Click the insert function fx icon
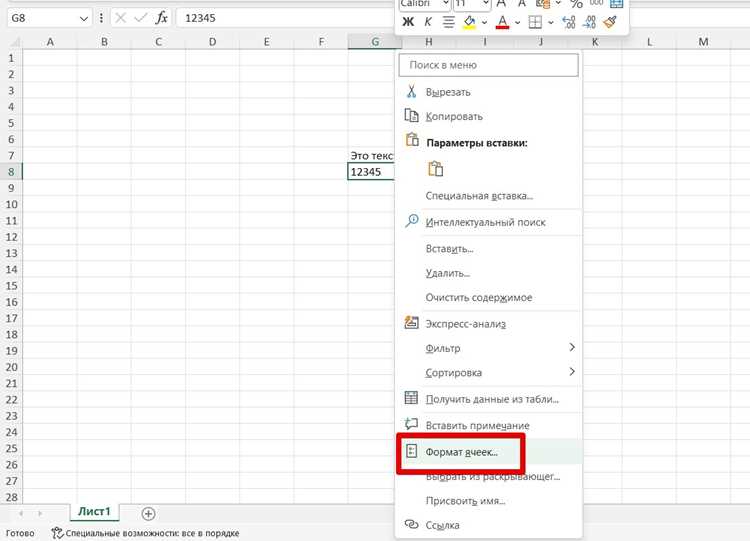 (x=162, y=18)
